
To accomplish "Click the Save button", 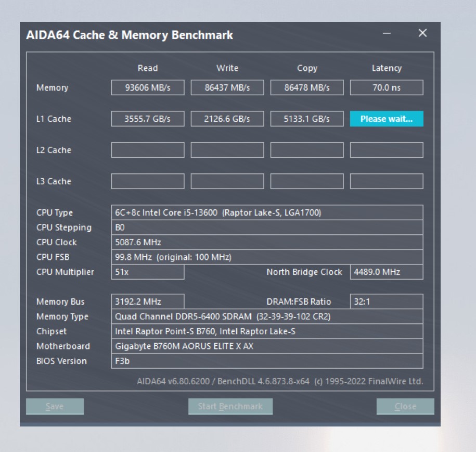I will (x=55, y=406).
